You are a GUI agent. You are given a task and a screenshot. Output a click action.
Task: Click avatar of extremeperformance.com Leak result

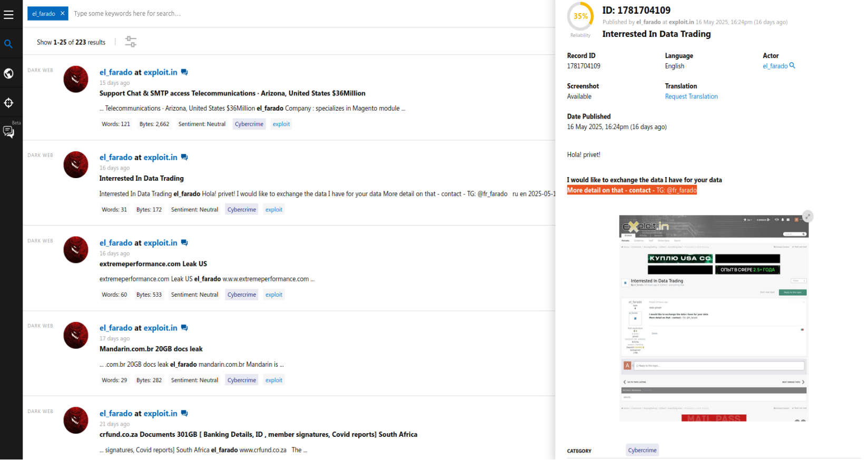click(76, 250)
